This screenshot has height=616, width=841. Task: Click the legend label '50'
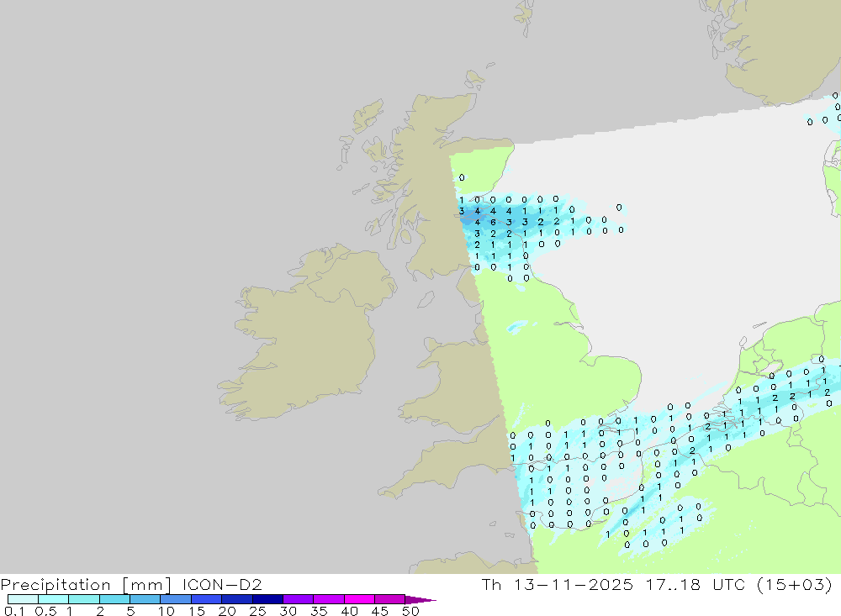pos(410,611)
